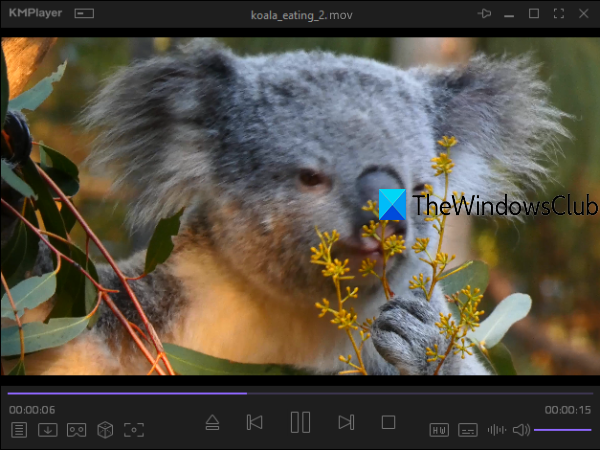Click the koala video display area
This screenshot has height=450, width=600.
click(x=300, y=206)
